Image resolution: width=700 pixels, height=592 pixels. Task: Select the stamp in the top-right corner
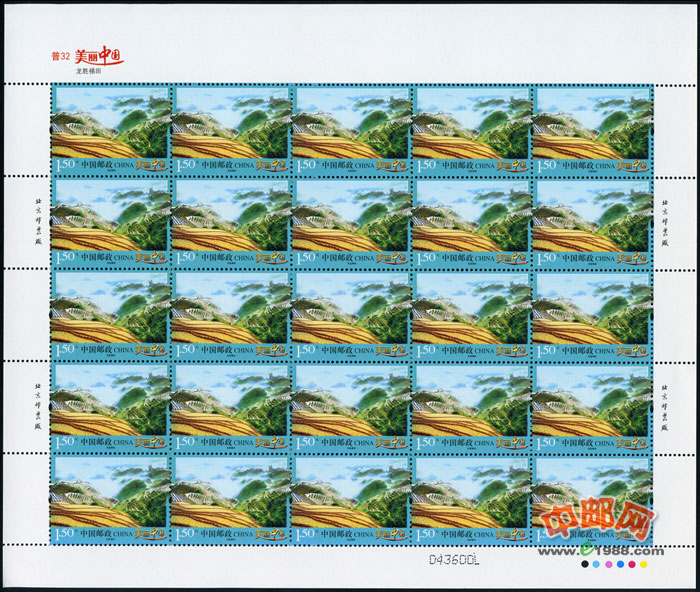click(591, 130)
